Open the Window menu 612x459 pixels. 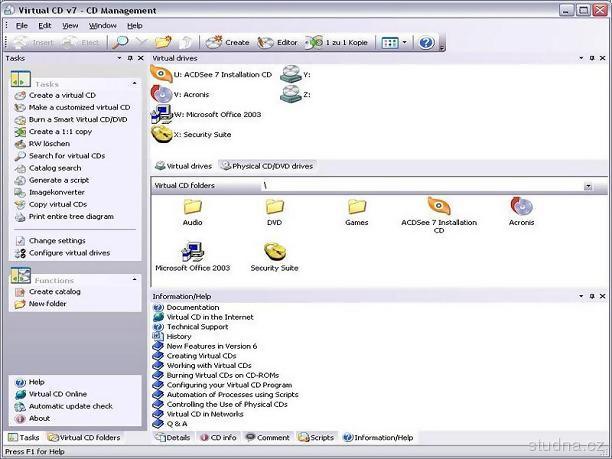[x=102, y=25]
